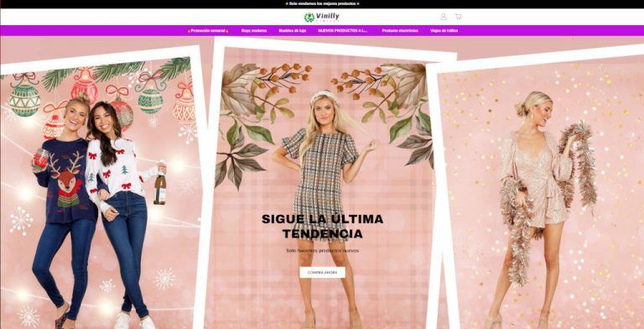Viewport: 644px width, 329px height.
Task: Open the shopping cart icon
Action: click(x=459, y=17)
